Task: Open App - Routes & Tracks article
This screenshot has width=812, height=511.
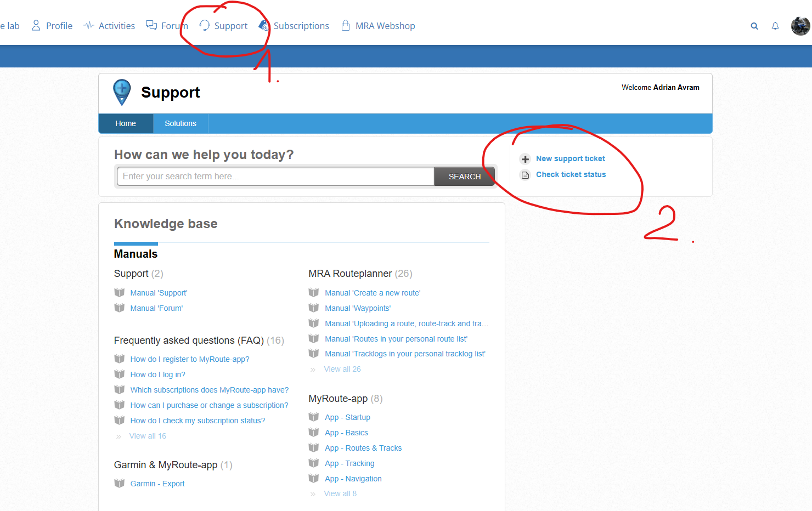Action: pos(363,448)
